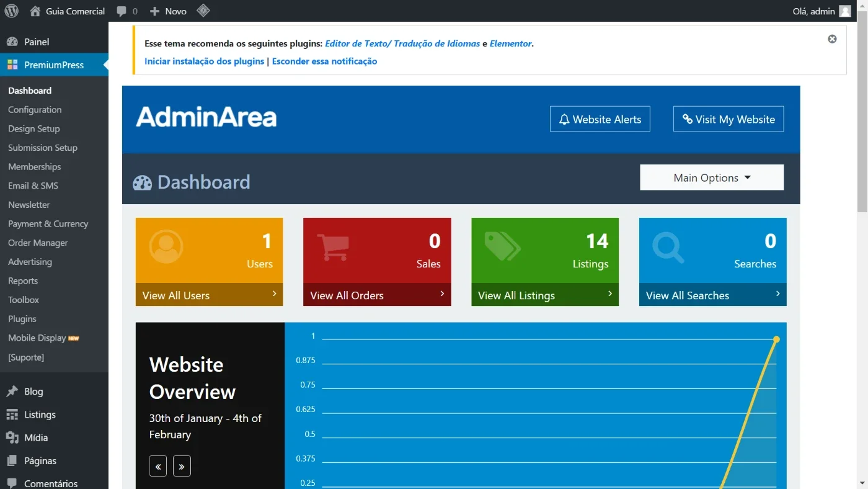
Task: Go to next week in Website Overview
Action: click(x=182, y=466)
